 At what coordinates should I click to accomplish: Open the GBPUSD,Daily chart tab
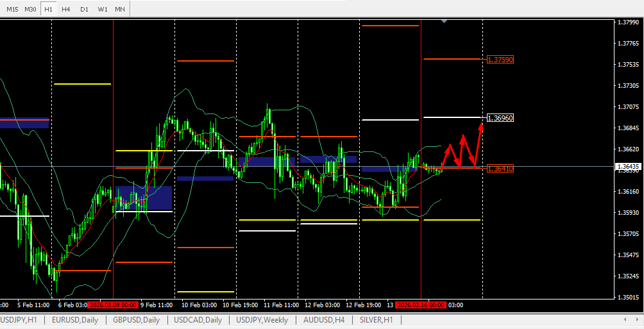[135, 320]
